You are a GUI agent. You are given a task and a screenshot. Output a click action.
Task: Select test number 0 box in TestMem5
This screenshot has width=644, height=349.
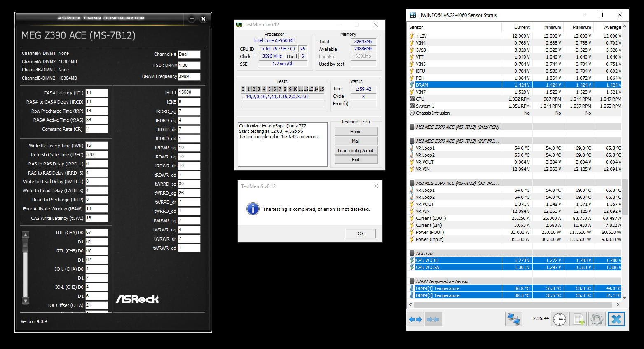(243, 89)
